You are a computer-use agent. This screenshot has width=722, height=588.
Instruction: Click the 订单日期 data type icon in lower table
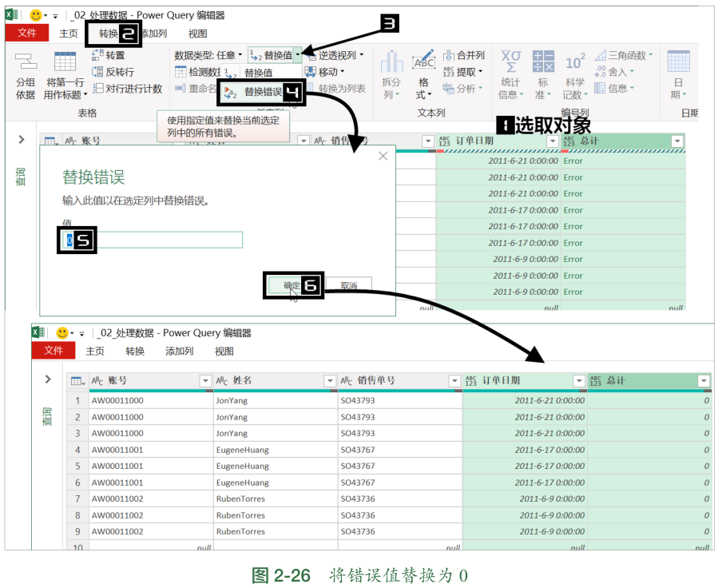point(470,381)
